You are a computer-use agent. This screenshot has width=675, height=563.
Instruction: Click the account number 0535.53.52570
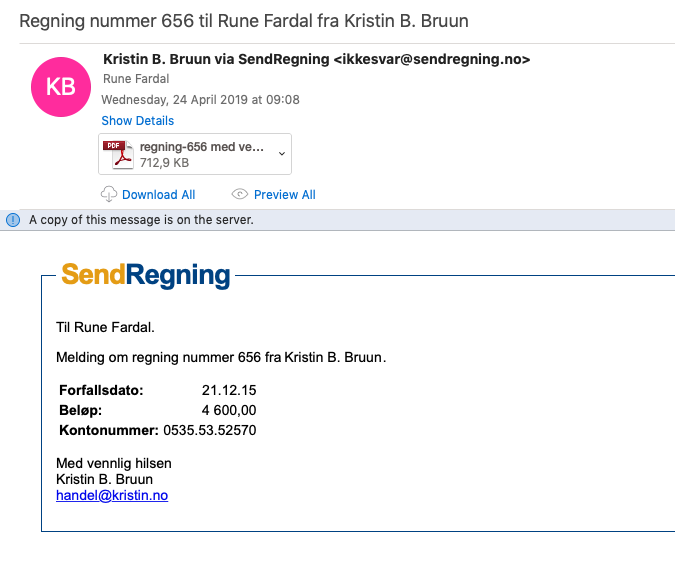click(210, 430)
